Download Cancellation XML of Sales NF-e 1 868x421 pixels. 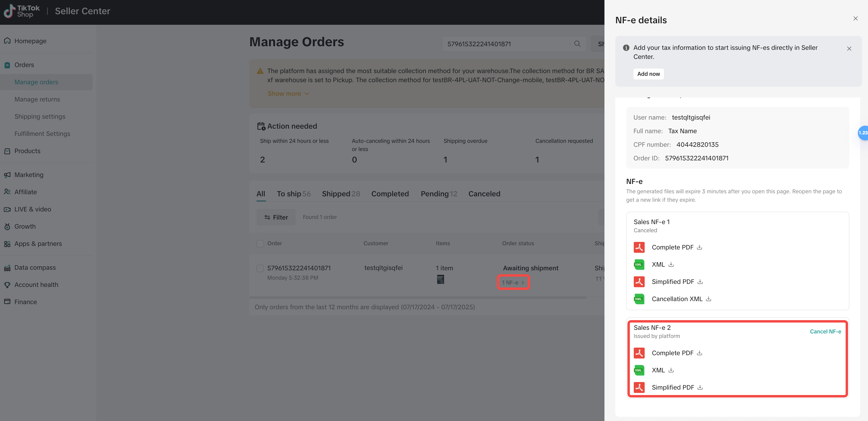click(709, 299)
